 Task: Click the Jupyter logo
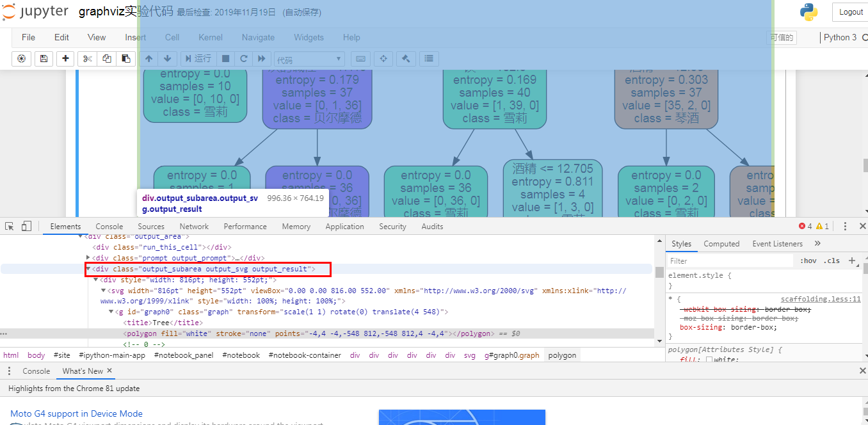tap(36, 12)
